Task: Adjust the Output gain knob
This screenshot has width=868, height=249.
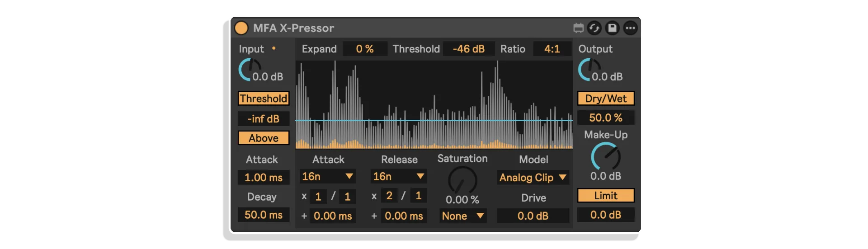Action: click(x=588, y=70)
